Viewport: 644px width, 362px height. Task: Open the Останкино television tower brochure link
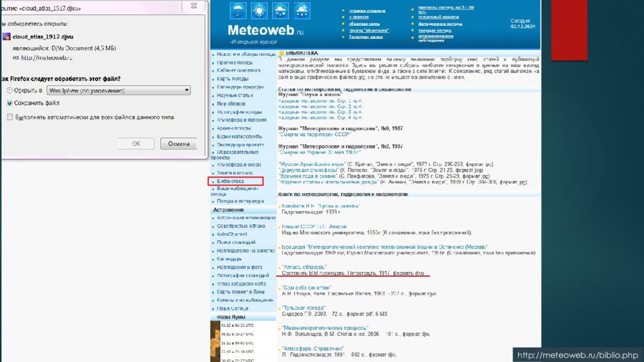coord(384,247)
